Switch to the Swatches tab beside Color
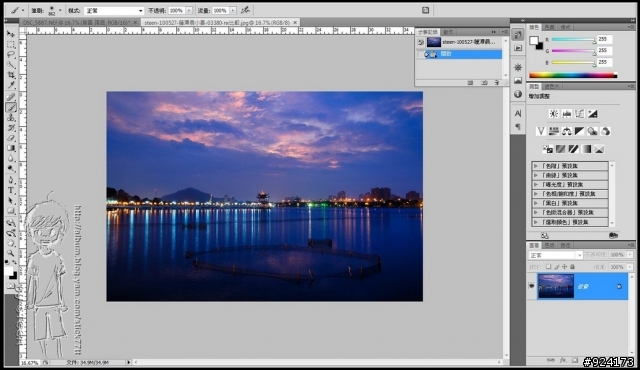The width and height of the screenshot is (640, 370). (549, 27)
